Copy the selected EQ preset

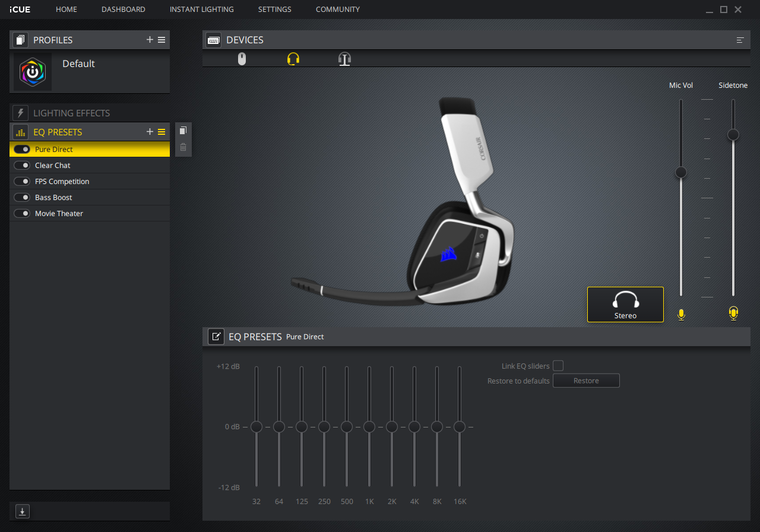coord(183,131)
